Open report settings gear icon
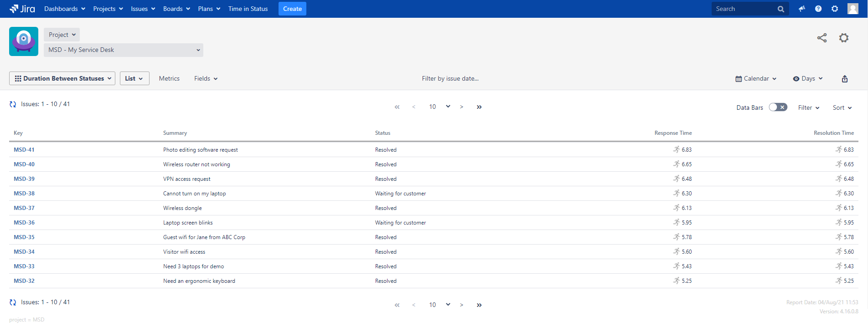Viewport: 868px width, 327px height. coord(843,38)
